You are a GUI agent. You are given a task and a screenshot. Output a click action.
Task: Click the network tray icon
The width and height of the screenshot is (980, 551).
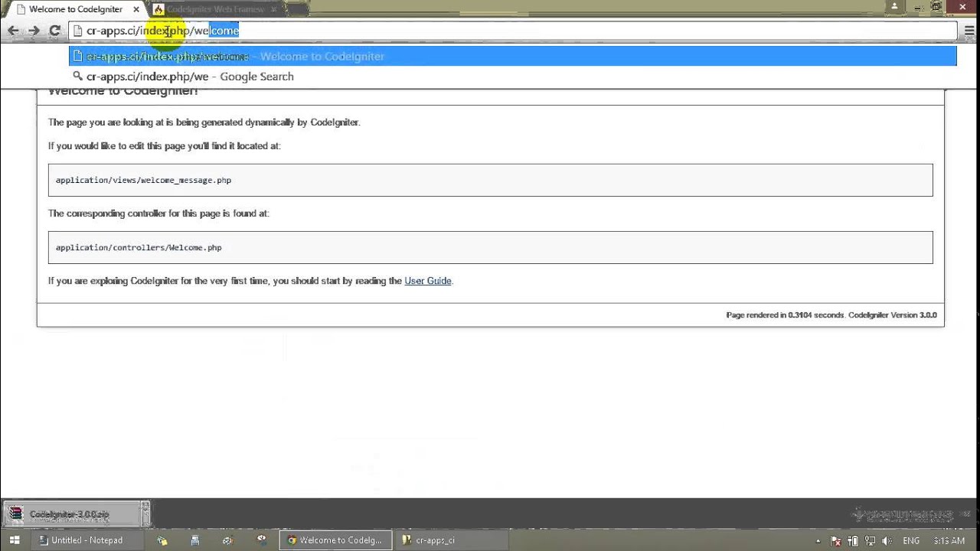click(869, 541)
